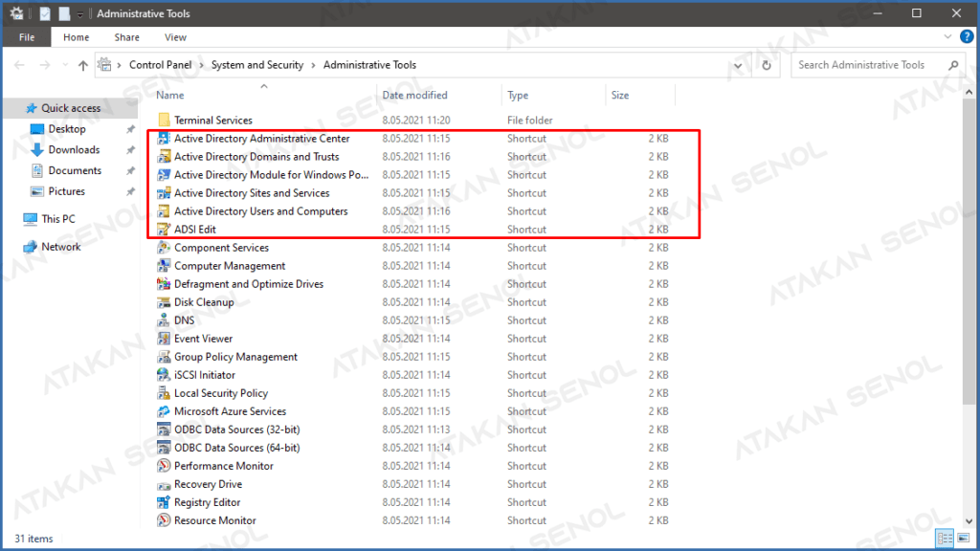Open Pictures in the navigation pane
This screenshot has width=980, height=551.
pyautogui.click(x=66, y=191)
